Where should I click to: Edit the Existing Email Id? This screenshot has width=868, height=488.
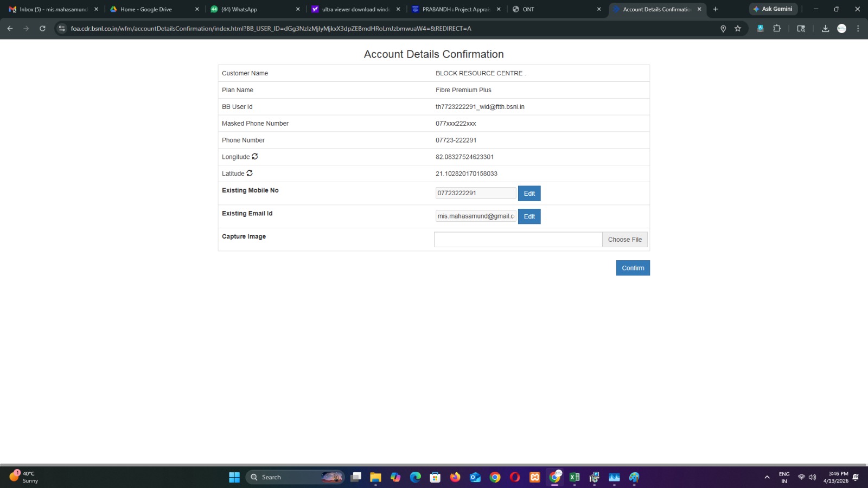coord(529,216)
